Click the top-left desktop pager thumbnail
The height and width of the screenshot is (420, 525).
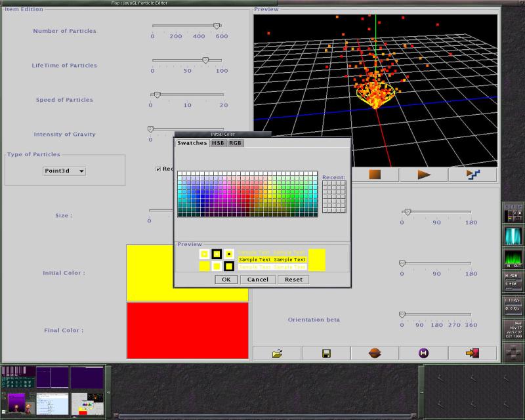click(x=18, y=377)
